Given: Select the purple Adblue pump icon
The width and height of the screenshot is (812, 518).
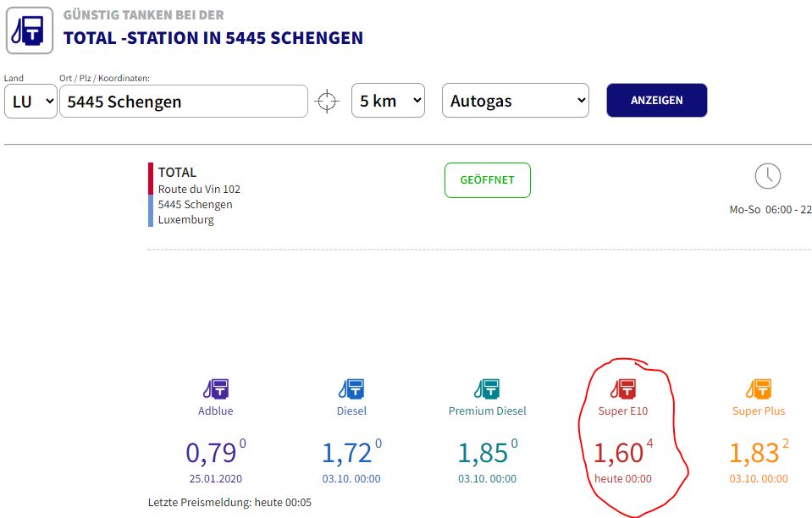Looking at the screenshot, I should point(216,388).
